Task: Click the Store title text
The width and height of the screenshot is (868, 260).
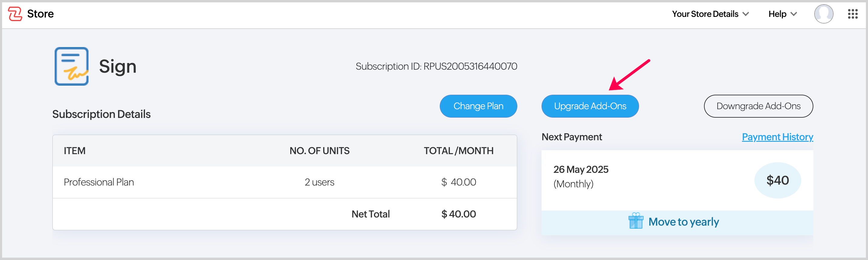Action: click(40, 14)
